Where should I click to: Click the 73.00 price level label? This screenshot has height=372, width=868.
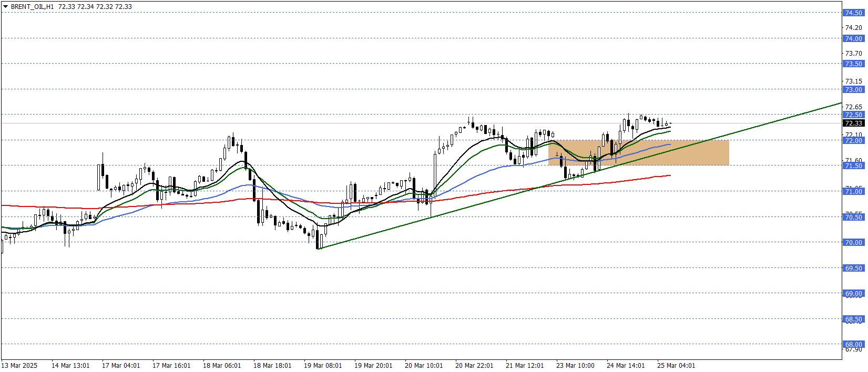pos(853,90)
